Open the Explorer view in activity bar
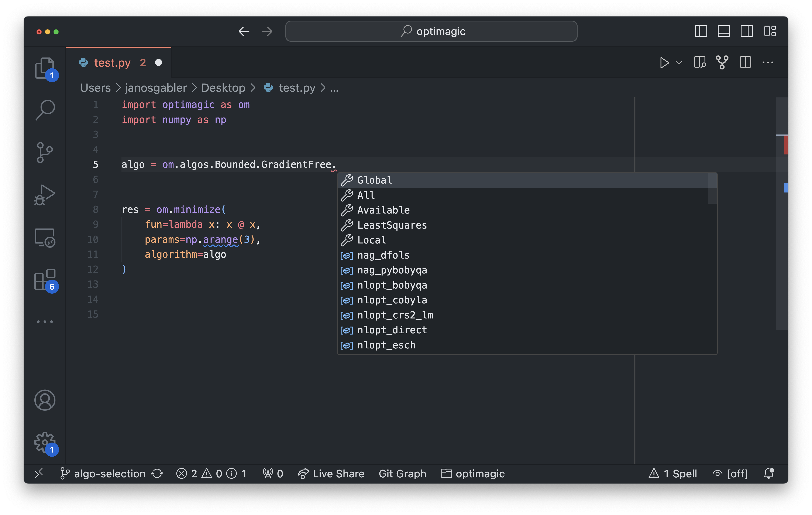This screenshot has height=515, width=812. pyautogui.click(x=45, y=68)
